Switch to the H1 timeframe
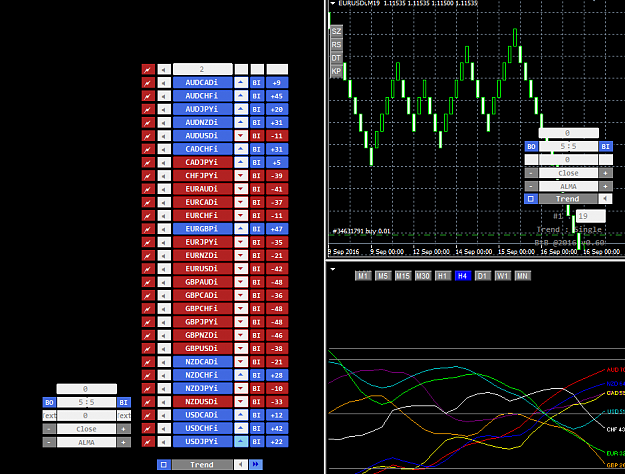The height and width of the screenshot is (474, 625). [x=442, y=276]
